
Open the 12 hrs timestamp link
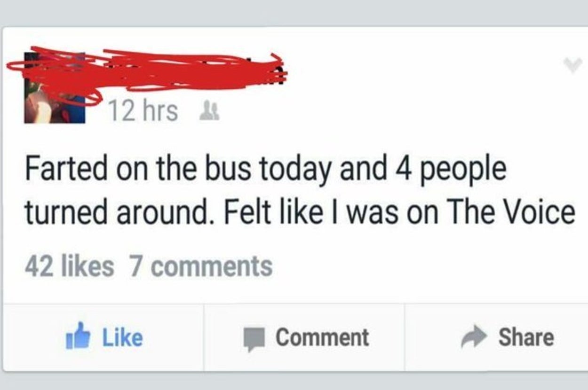143,112
